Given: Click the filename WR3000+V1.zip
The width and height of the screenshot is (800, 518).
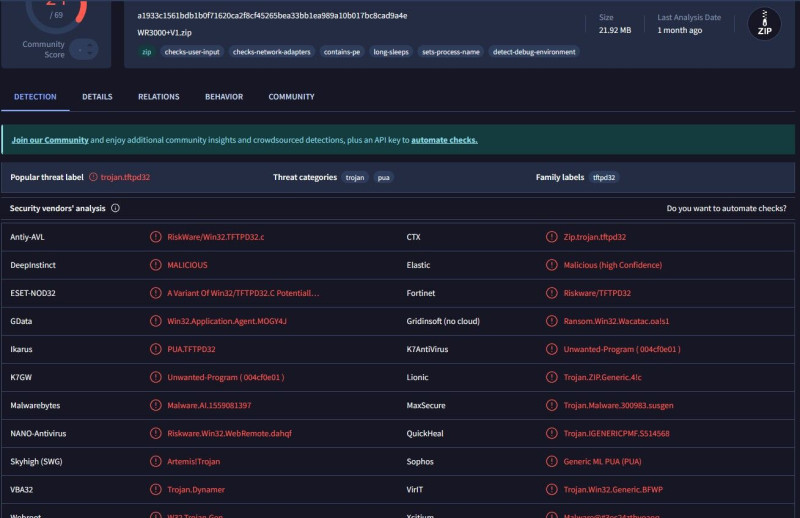Looking at the screenshot, I should pyautogui.click(x=164, y=33).
